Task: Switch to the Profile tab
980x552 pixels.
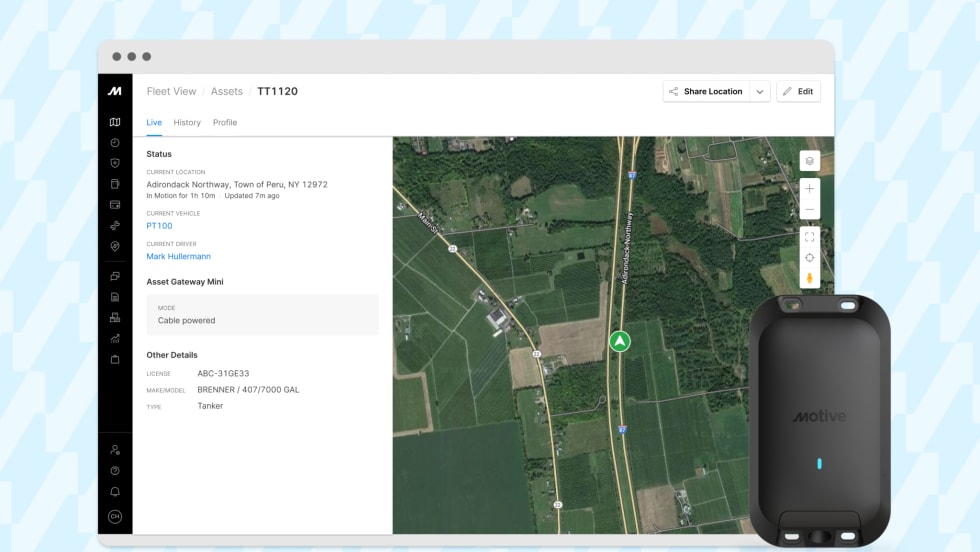Action: [x=225, y=122]
